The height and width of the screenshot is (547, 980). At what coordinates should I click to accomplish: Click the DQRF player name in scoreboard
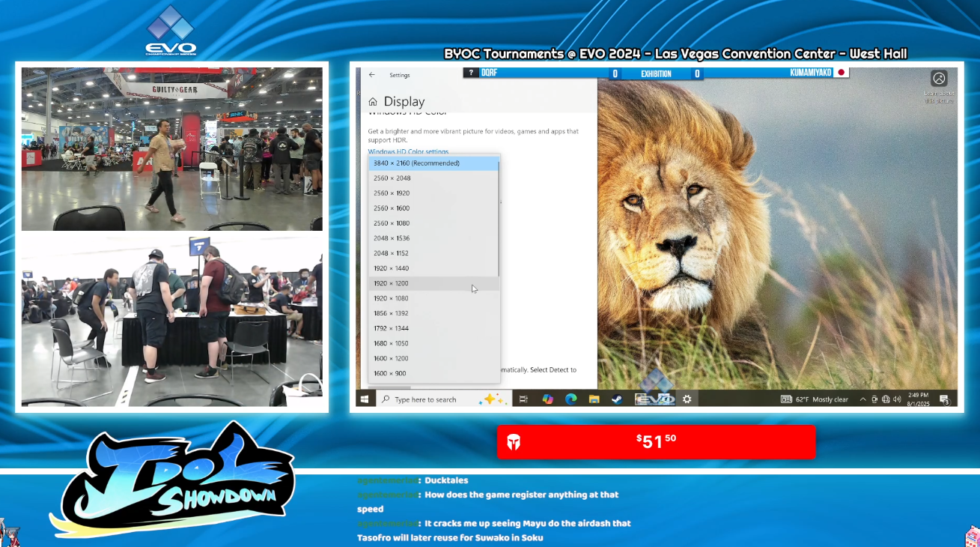tap(490, 73)
